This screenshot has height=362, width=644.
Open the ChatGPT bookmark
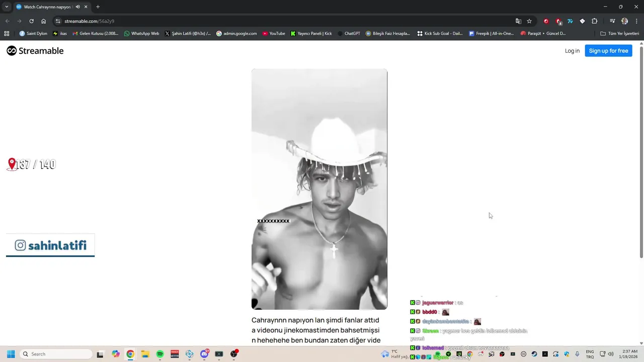[x=349, y=34]
